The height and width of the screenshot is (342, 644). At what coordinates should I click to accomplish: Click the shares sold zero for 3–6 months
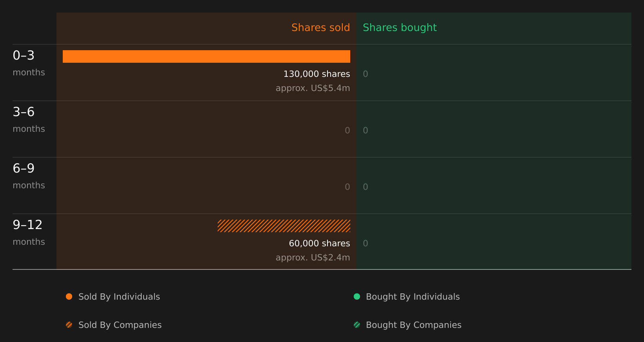tap(347, 131)
